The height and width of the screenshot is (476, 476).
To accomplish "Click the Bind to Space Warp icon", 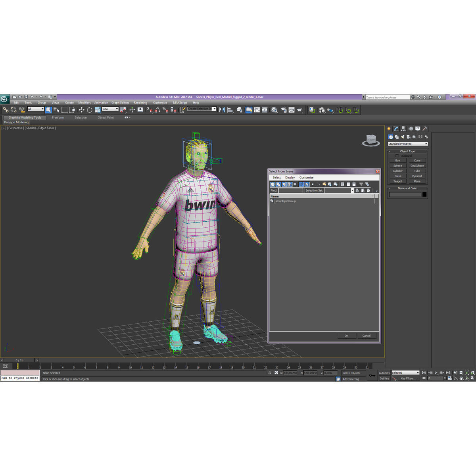I will pos(22,110).
